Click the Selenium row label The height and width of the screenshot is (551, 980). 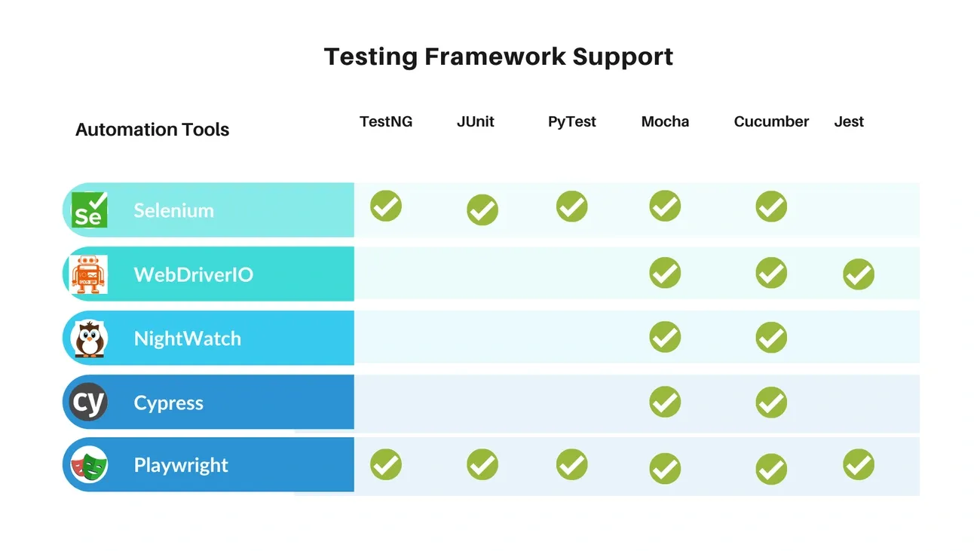coord(174,210)
